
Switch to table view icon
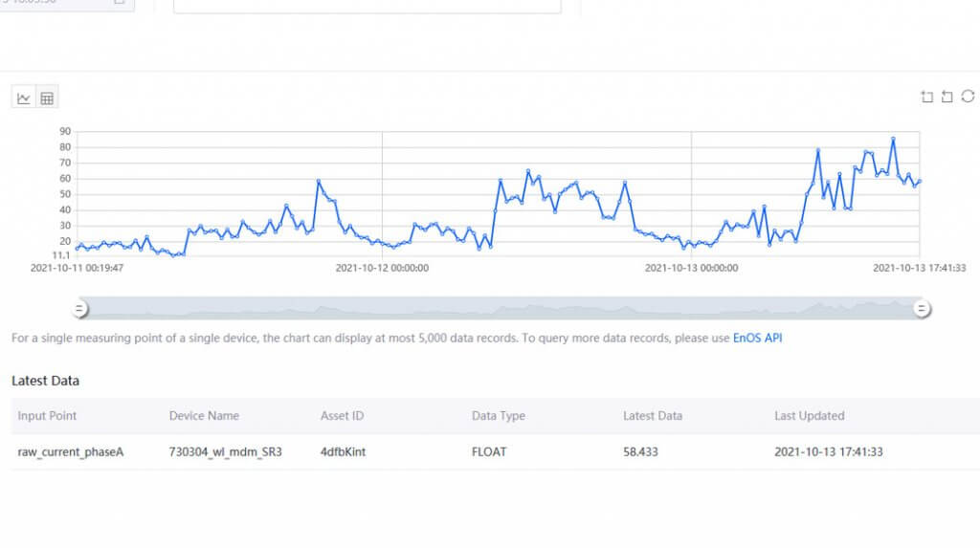click(x=47, y=98)
